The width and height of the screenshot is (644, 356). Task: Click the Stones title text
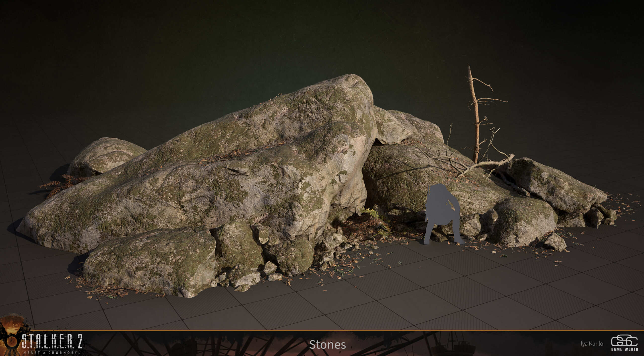pos(328,344)
